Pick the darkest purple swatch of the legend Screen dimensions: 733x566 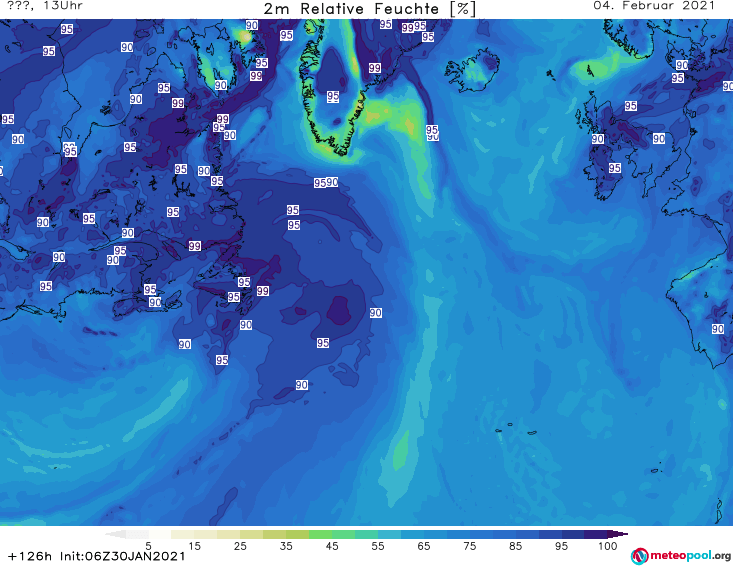617,534
